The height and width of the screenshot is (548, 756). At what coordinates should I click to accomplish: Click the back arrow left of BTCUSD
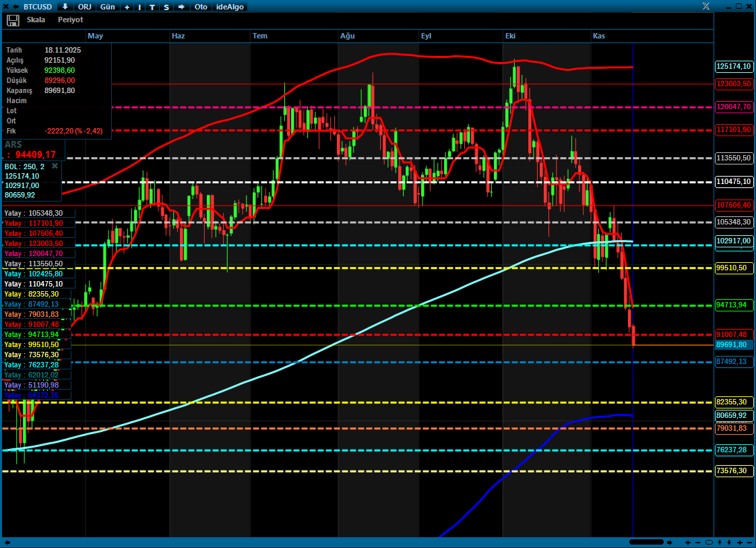point(15,7)
